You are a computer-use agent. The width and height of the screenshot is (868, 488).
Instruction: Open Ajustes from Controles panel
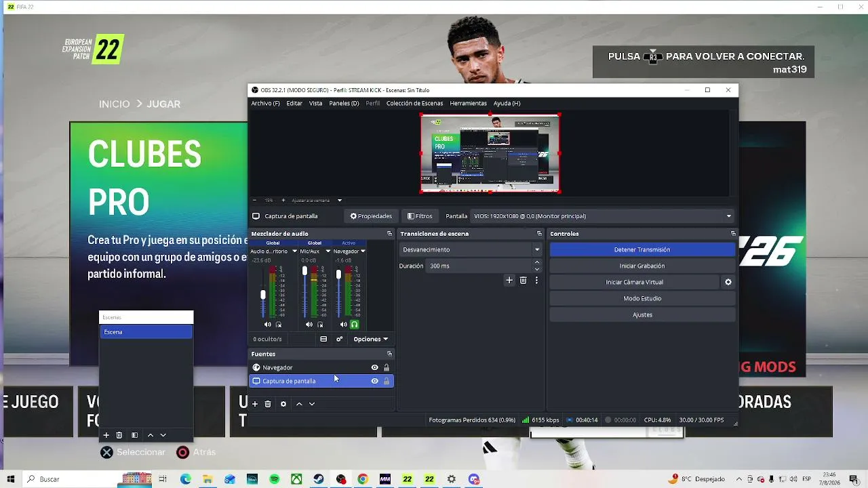(642, 314)
